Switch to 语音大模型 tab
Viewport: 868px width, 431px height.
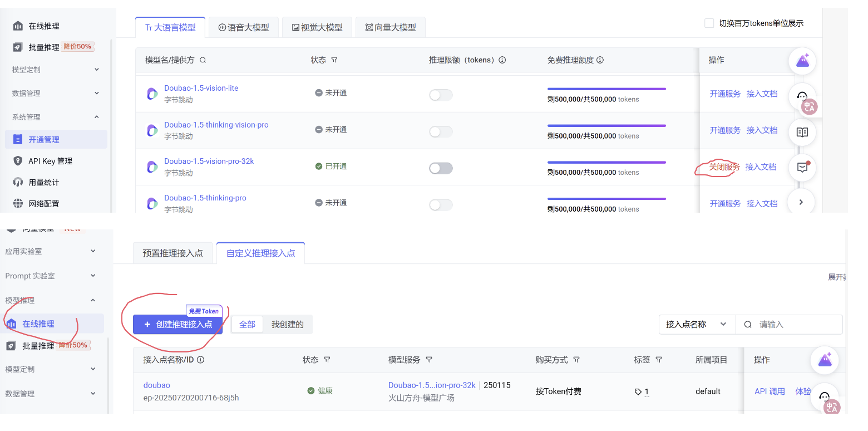243,27
